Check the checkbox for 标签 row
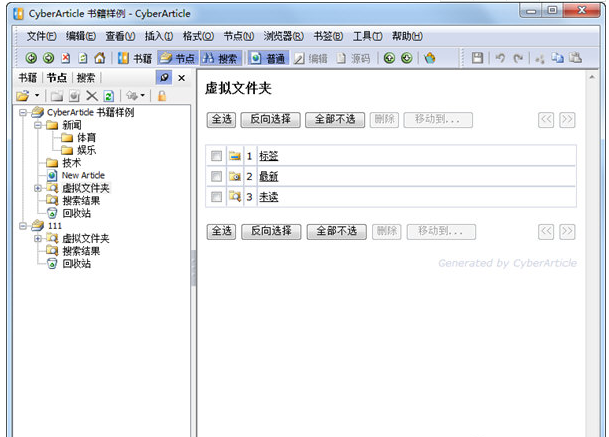The width and height of the screenshot is (609, 437). (x=216, y=156)
